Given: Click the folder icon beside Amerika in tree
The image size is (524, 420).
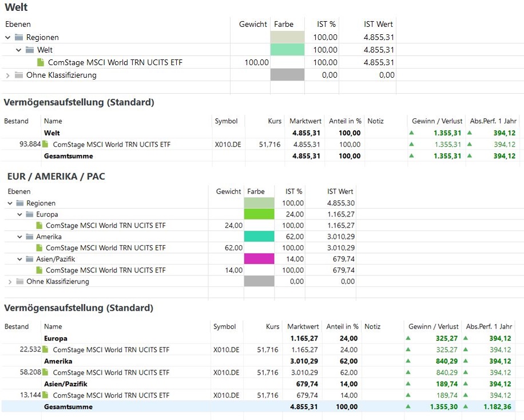Looking at the screenshot, I should pyautogui.click(x=30, y=237).
